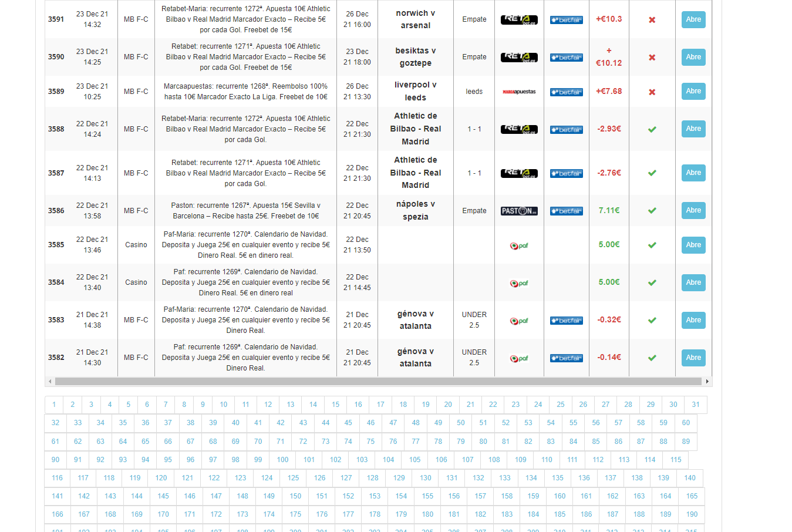The image size is (792, 532).
Task: Click Paf logo in row 3583
Action: coord(519,321)
